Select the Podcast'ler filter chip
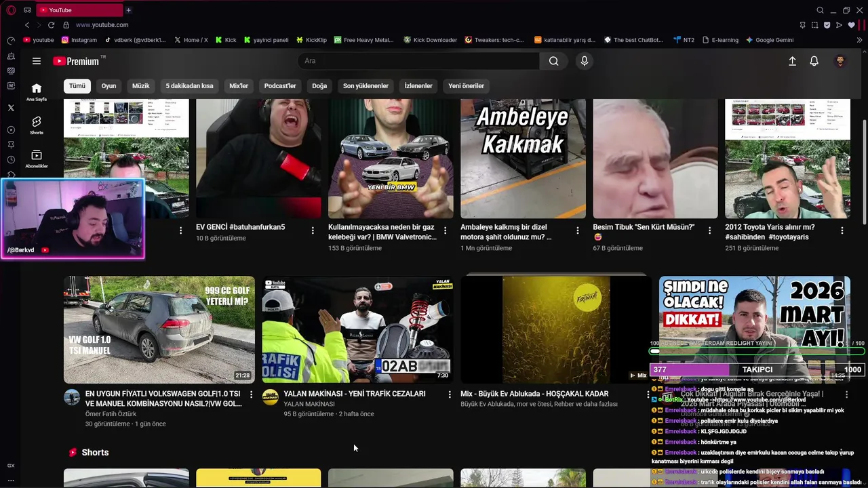The image size is (868, 488). (x=280, y=86)
